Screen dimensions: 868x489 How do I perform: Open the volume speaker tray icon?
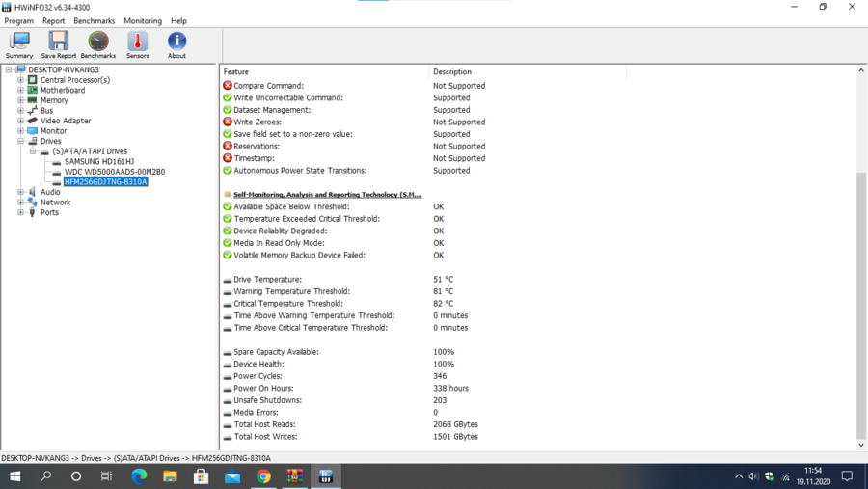point(753,476)
